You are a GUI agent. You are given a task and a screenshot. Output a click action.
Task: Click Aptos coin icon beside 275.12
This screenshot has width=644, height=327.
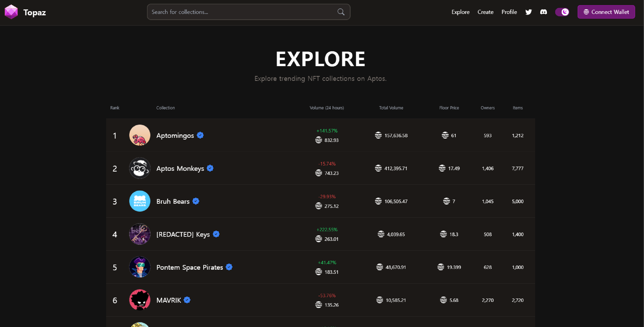click(319, 206)
